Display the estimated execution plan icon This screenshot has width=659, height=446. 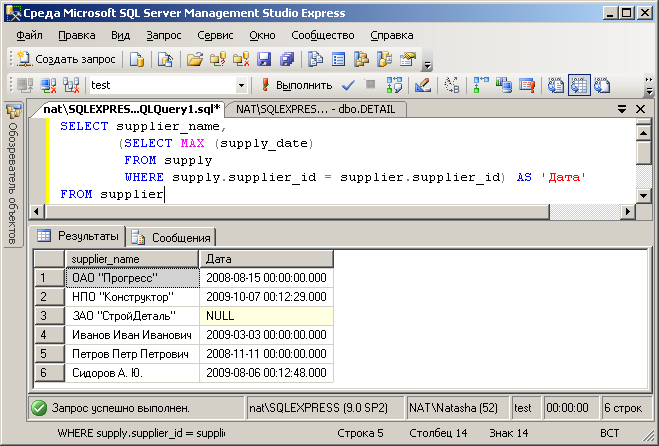pos(394,85)
